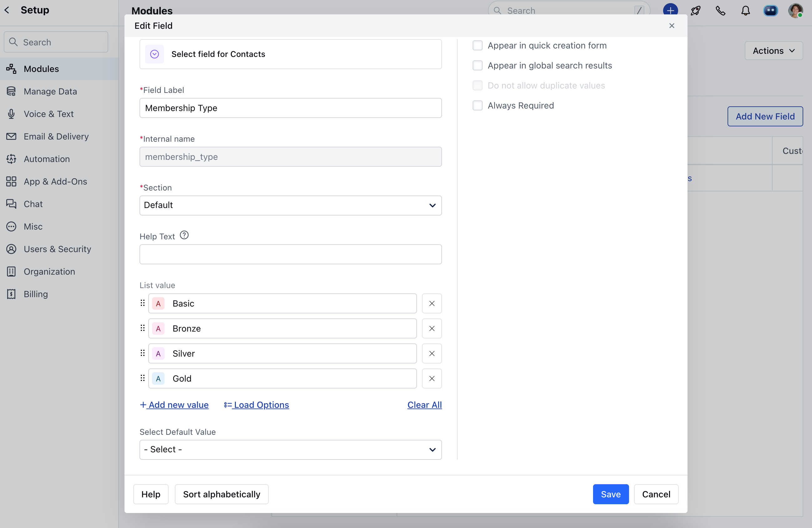Click into the Field Label input
The width and height of the screenshot is (812, 528).
290,108
